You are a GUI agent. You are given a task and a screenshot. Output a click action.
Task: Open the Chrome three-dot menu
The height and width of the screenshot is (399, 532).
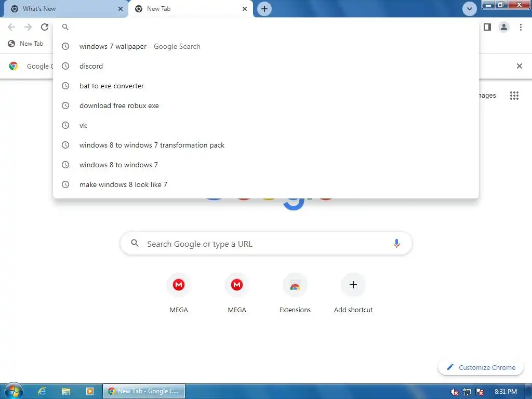point(521,27)
